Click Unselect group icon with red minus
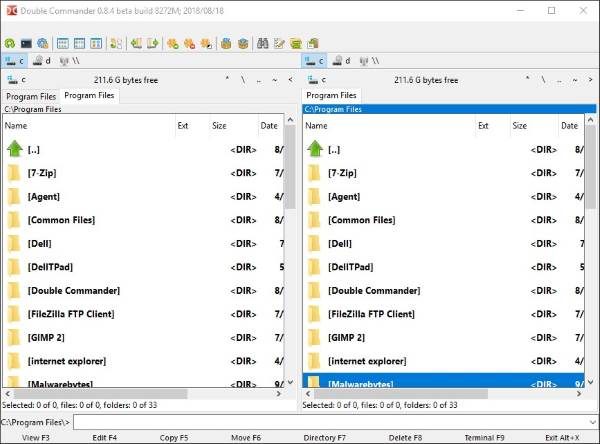The width and height of the screenshot is (600, 444). coord(189,43)
